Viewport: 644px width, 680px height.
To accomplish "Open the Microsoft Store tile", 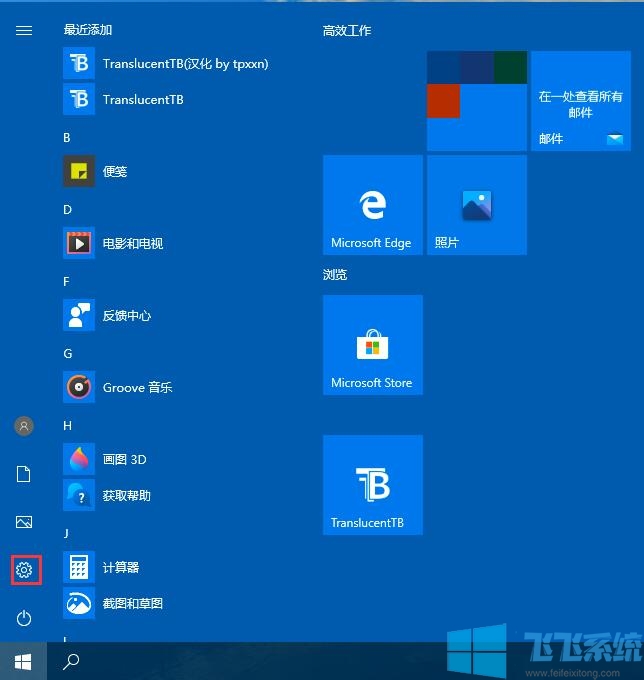I will [372, 345].
